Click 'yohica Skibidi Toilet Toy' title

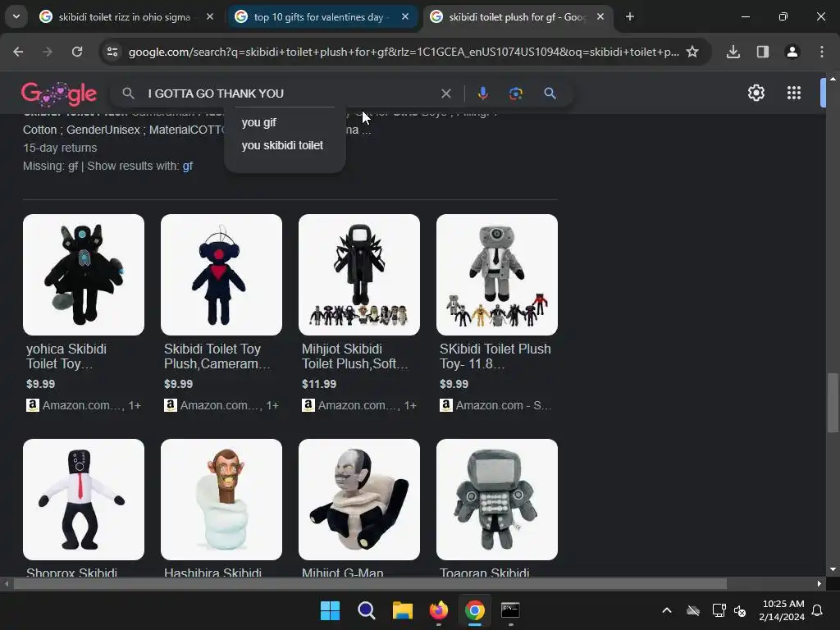pyautogui.click(x=67, y=356)
